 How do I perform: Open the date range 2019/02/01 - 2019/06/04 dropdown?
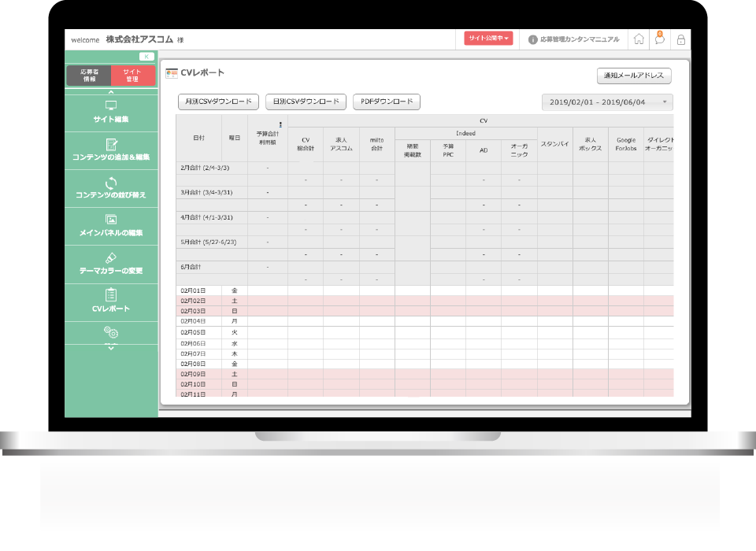(x=607, y=102)
